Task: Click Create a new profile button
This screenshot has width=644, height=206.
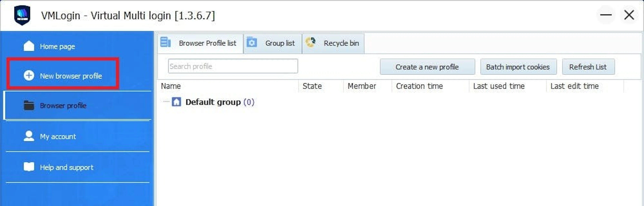Action: [x=427, y=67]
